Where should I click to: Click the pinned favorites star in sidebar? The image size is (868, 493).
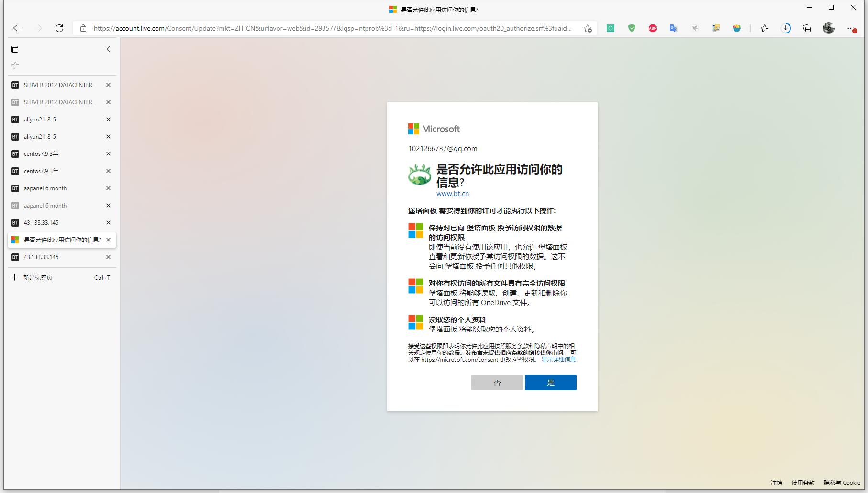(x=15, y=66)
